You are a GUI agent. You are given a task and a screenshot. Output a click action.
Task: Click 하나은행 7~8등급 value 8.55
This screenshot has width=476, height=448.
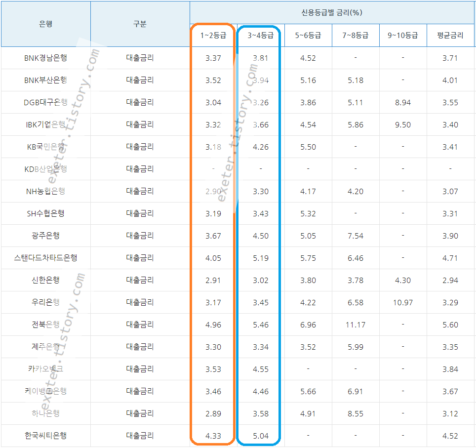pyautogui.click(x=355, y=414)
